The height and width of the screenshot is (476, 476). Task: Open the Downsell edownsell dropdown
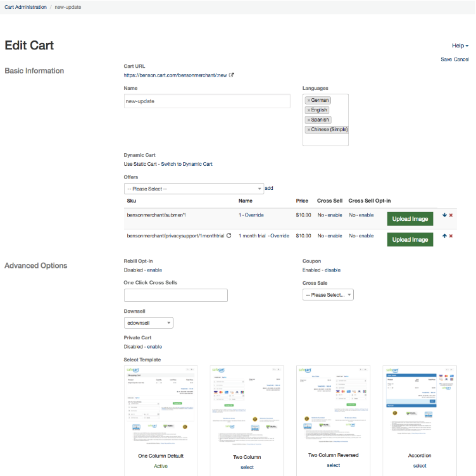click(149, 323)
